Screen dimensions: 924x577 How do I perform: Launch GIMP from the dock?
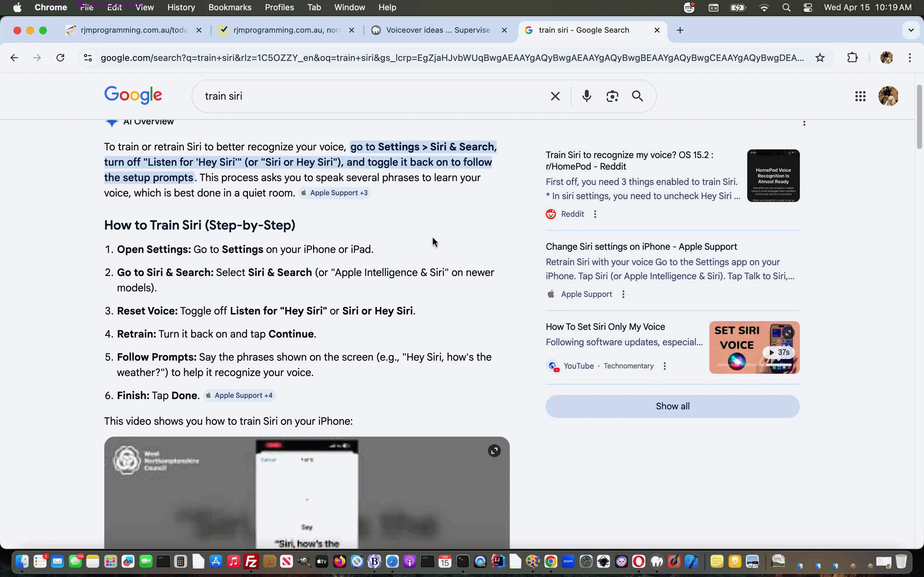tap(304, 561)
